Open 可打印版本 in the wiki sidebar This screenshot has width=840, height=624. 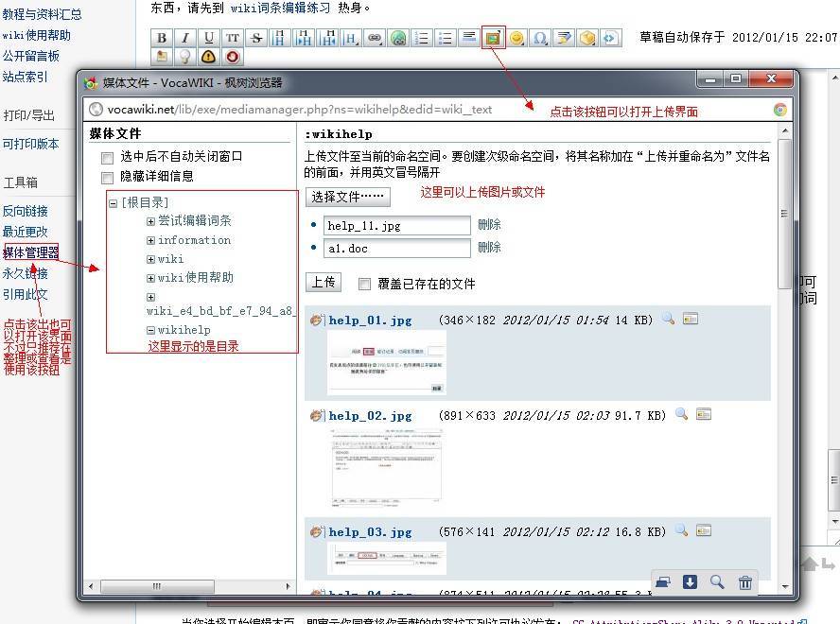(30, 144)
